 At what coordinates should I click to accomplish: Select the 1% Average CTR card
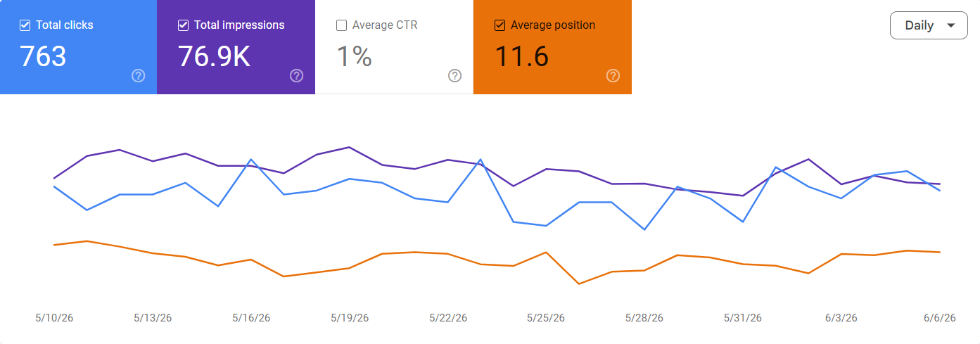point(394,46)
